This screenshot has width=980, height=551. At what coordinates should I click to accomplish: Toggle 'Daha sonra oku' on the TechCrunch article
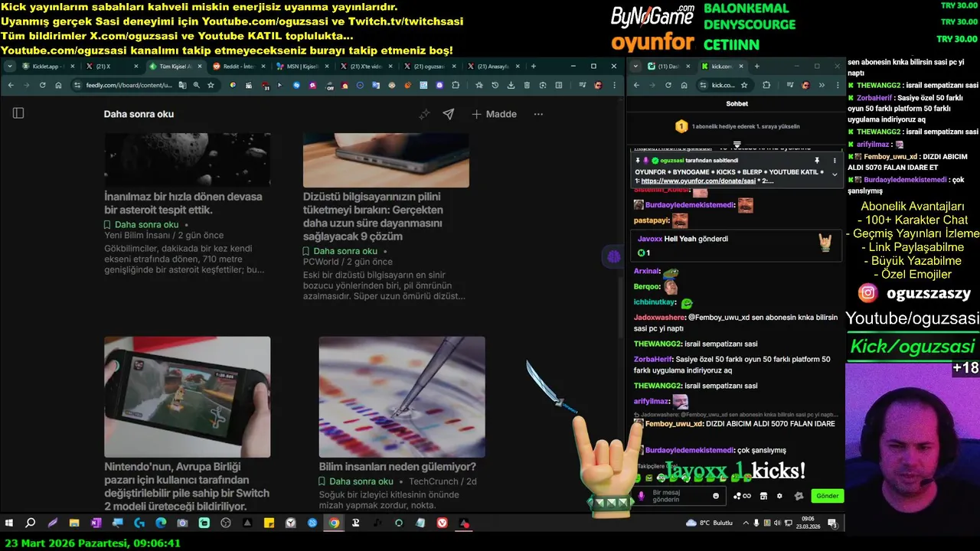coord(356,481)
